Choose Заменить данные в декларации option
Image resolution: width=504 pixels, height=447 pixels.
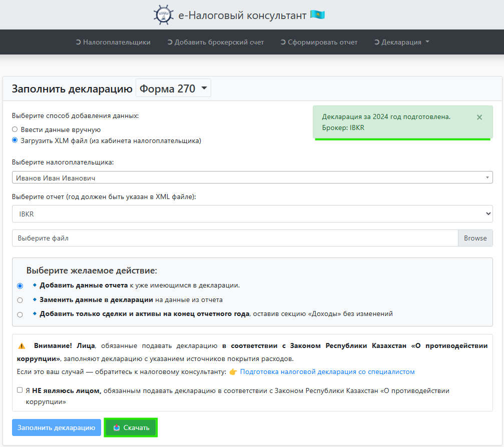[x=20, y=300]
